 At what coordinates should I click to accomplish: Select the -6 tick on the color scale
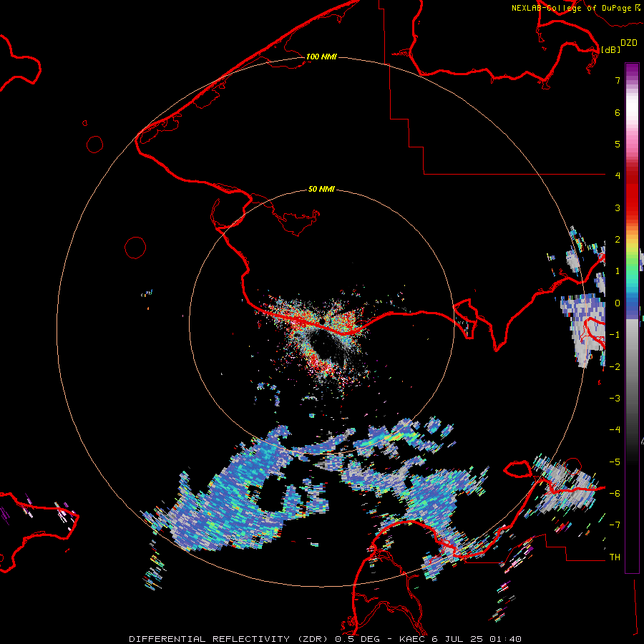tap(615, 493)
